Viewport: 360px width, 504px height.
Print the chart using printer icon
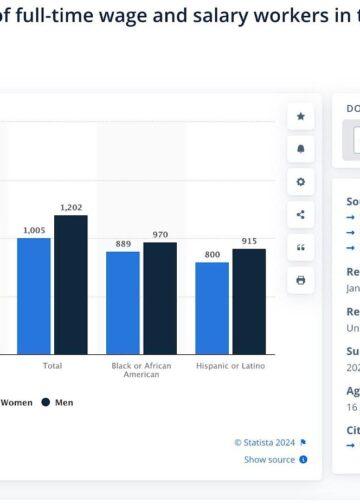click(x=301, y=280)
